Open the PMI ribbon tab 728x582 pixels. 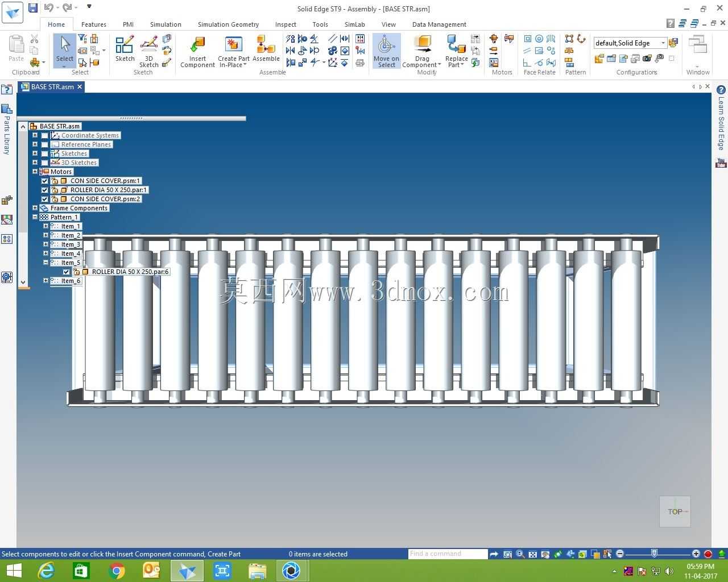point(128,24)
